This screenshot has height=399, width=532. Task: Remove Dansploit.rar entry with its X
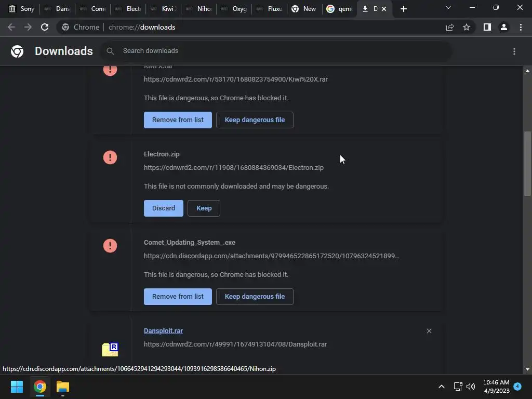click(429, 331)
